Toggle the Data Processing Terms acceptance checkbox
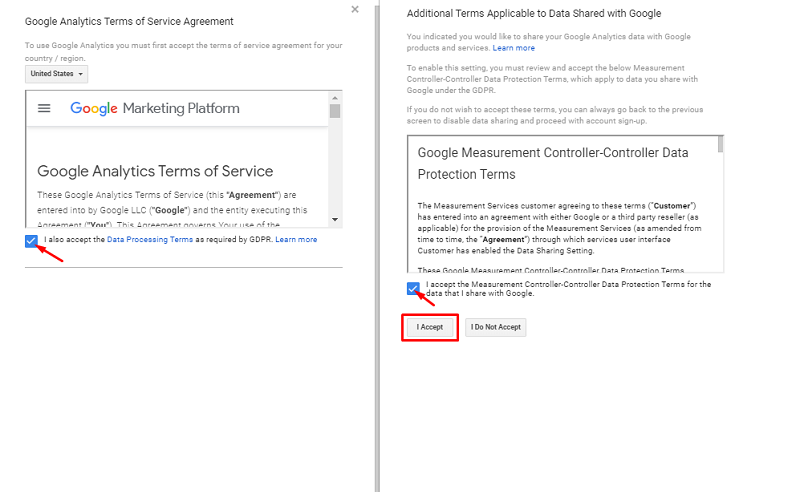The image size is (800, 492). tap(31, 241)
